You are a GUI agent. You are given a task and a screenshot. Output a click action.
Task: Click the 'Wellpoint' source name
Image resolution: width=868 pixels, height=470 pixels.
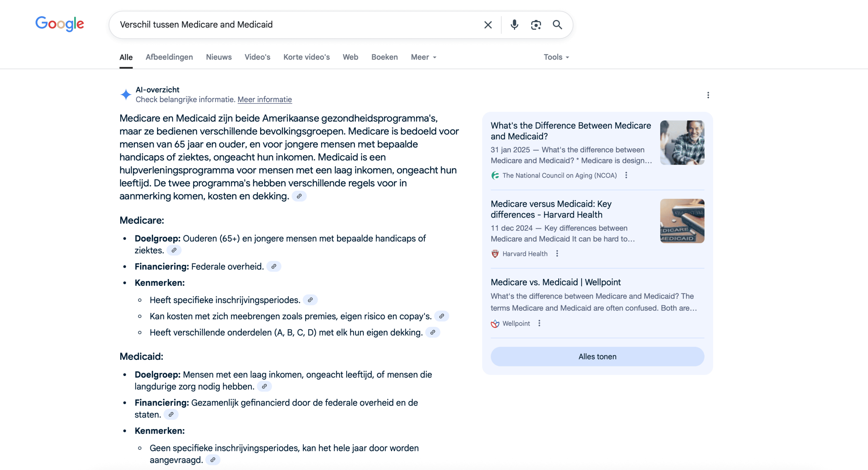(x=516, y=323)
